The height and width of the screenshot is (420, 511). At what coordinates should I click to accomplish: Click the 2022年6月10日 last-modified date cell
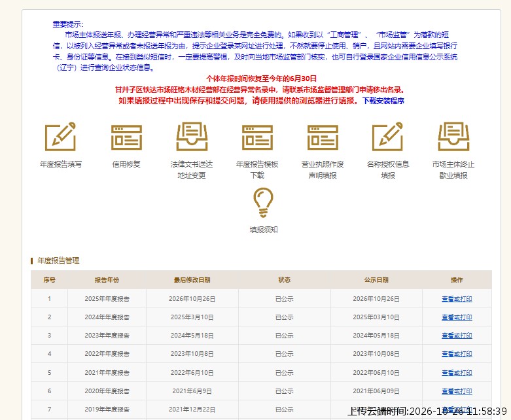pos(192,372)
